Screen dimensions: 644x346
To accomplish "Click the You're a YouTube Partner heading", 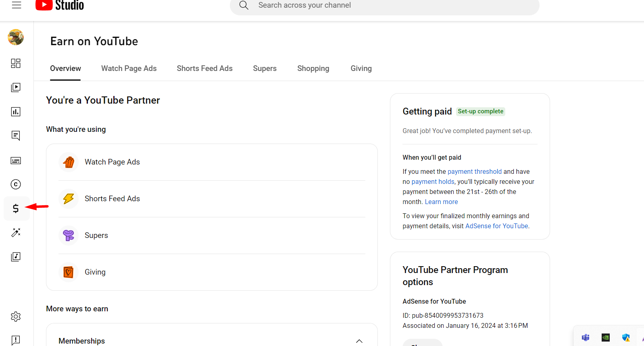I will pos(103,100).
